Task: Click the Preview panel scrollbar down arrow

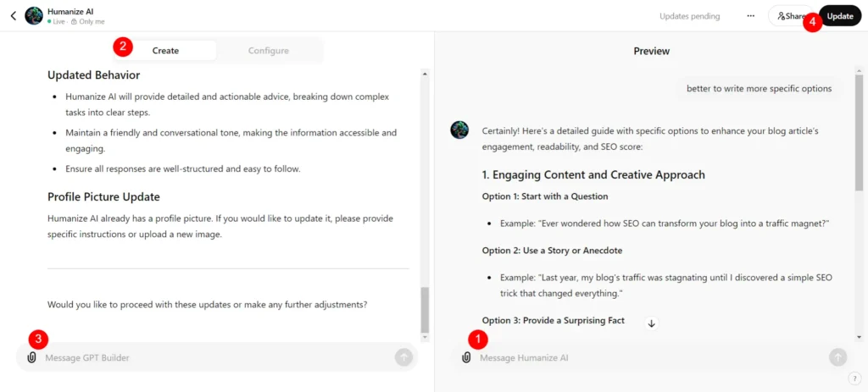Action: tap(860, 337)
